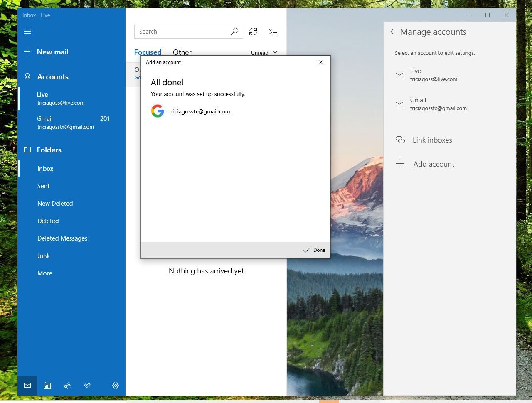Open the Junk folder

[x=71, y=256]
